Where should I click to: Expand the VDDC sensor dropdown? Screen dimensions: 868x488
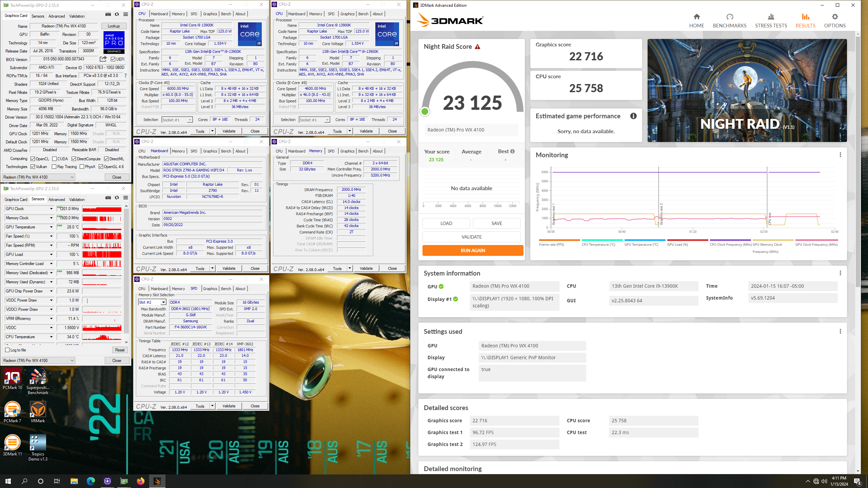pos(51,328)
